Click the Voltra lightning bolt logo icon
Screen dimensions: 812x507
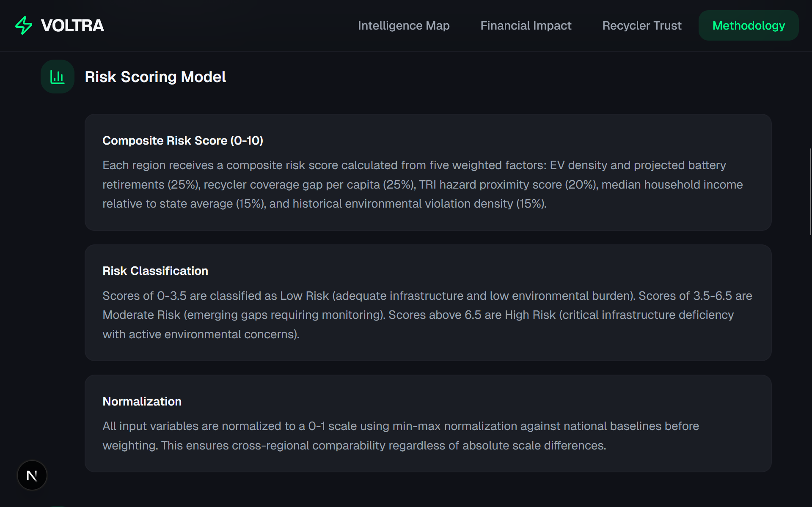pos(24,25)
